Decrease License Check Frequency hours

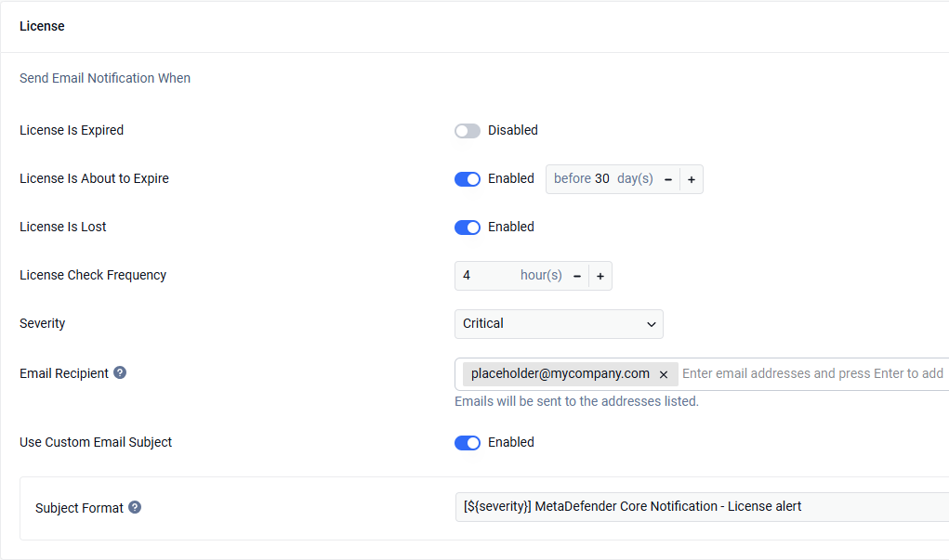[x=577, y=277]
